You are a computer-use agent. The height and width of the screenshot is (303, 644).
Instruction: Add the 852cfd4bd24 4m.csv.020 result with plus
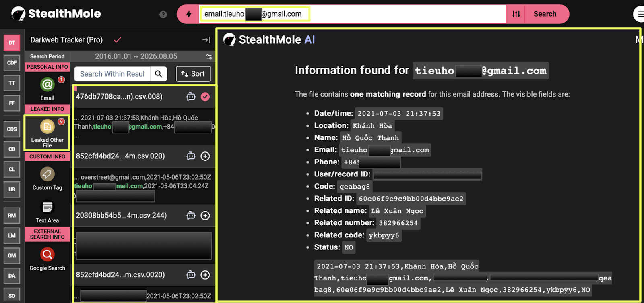pyautogui.click(x=205, y=156)
